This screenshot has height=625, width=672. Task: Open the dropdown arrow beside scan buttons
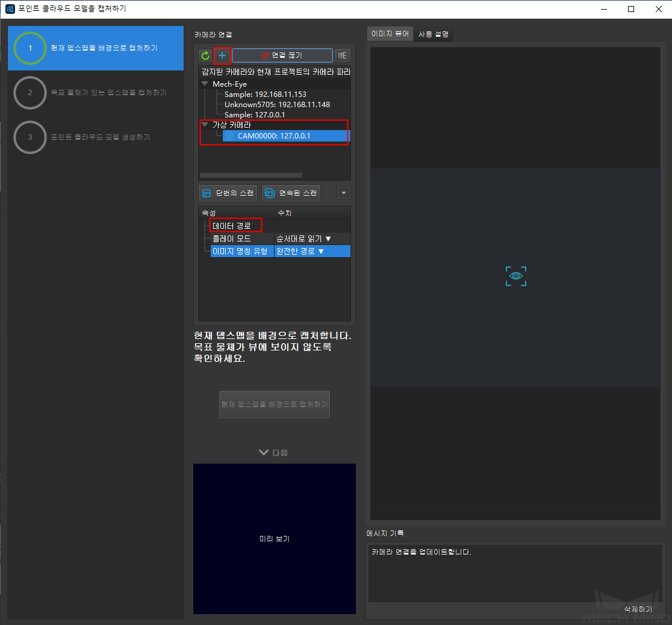point(343,193)
